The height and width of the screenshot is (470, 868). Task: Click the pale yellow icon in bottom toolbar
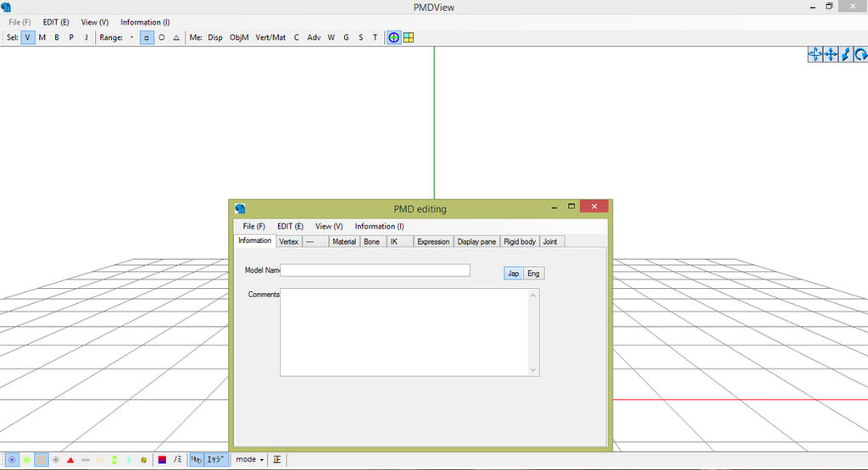[100, 460]
